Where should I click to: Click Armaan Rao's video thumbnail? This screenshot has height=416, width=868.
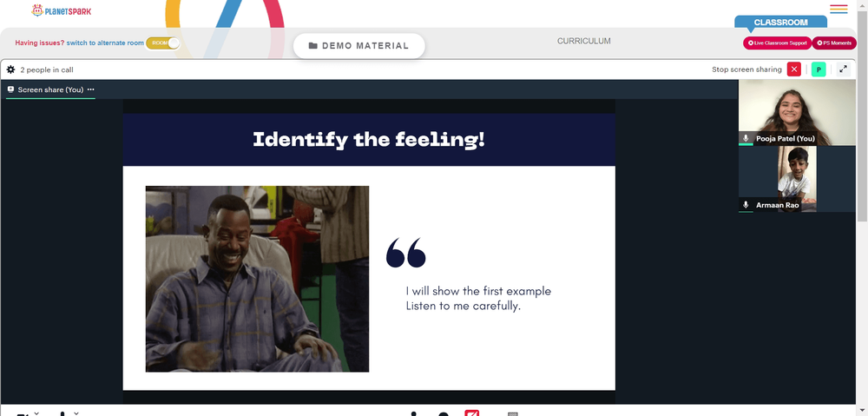pyautogui.click(x=797, y=179)
